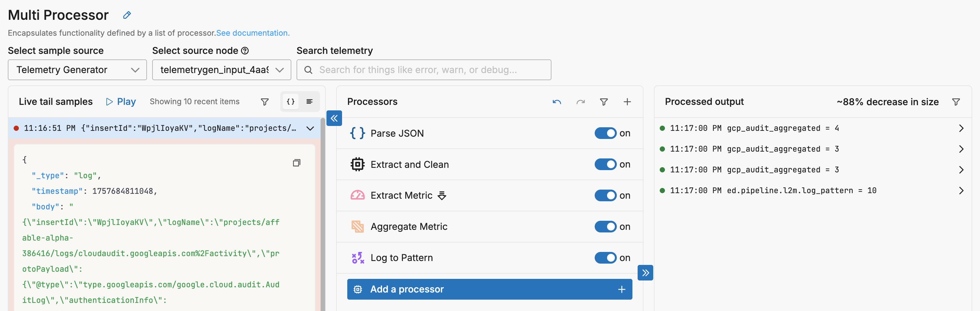Select the Extract and Clean processor label
The width and height of the screenshot is (980, 311).
pyautogui.click(x=410, y=164)
